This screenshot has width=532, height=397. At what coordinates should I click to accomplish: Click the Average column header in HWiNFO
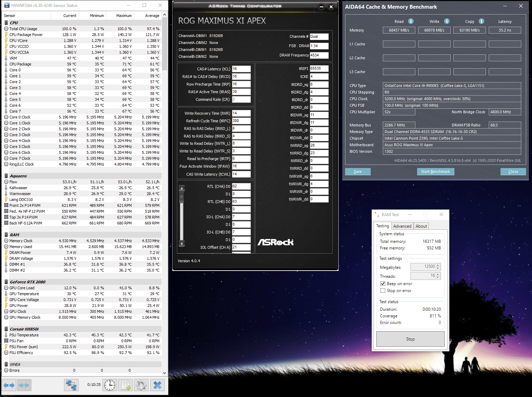click(147, 16)
